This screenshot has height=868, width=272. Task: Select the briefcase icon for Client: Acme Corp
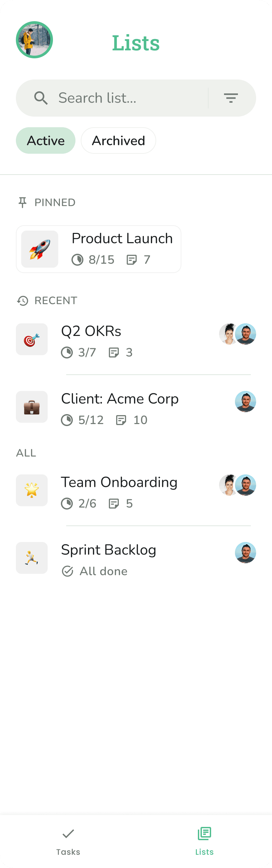pyautogui.click(x=32, y=407)
